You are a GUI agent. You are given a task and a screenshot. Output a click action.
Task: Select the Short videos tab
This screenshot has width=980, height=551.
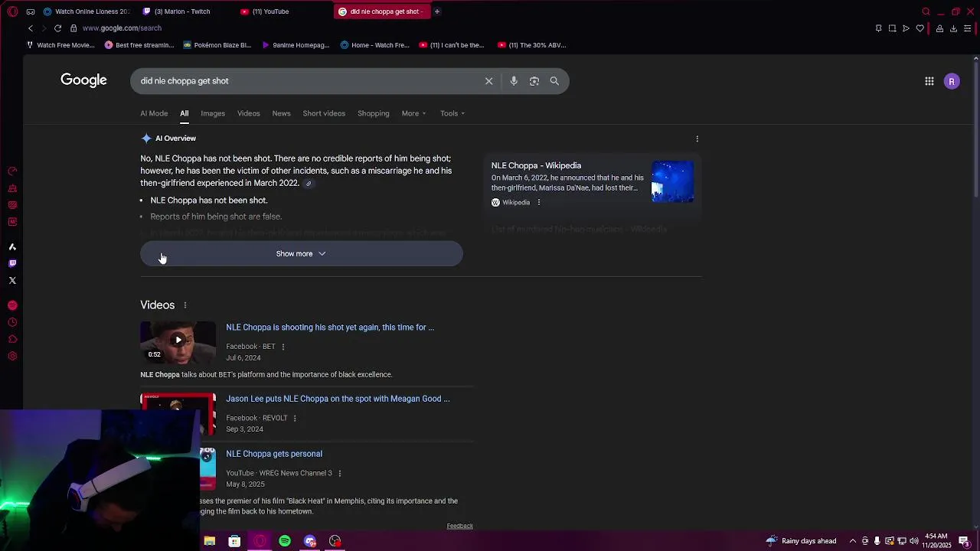point(324,113)
